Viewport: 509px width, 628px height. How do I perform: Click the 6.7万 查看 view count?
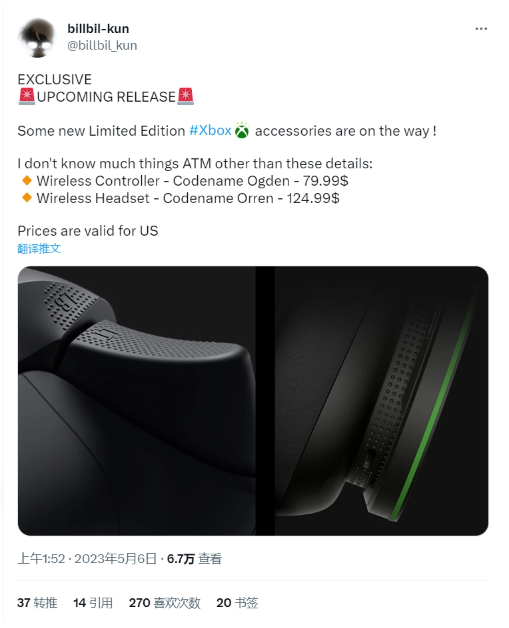pos(194,558)
